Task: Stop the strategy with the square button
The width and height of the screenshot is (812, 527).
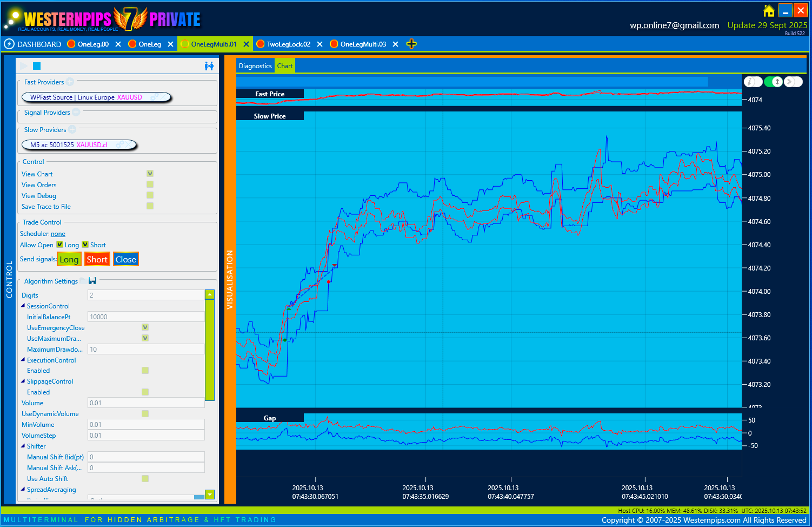Action: click(x=37, y=66)
